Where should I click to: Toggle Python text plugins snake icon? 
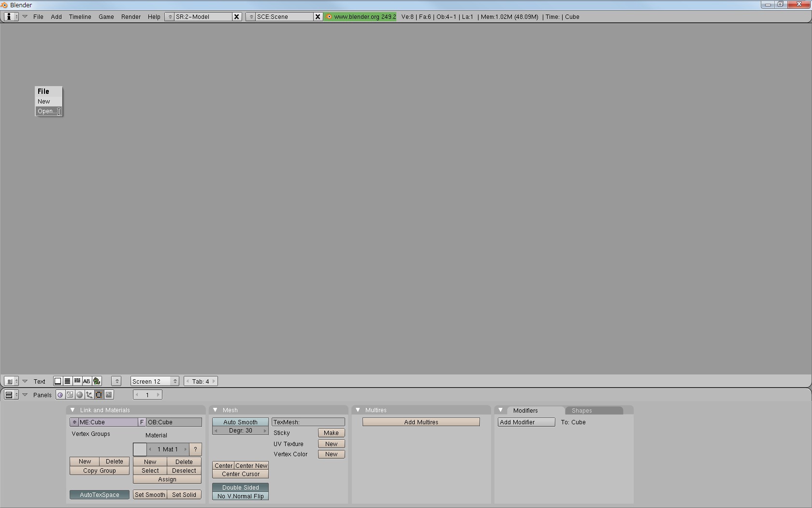[x=97, y=381]
